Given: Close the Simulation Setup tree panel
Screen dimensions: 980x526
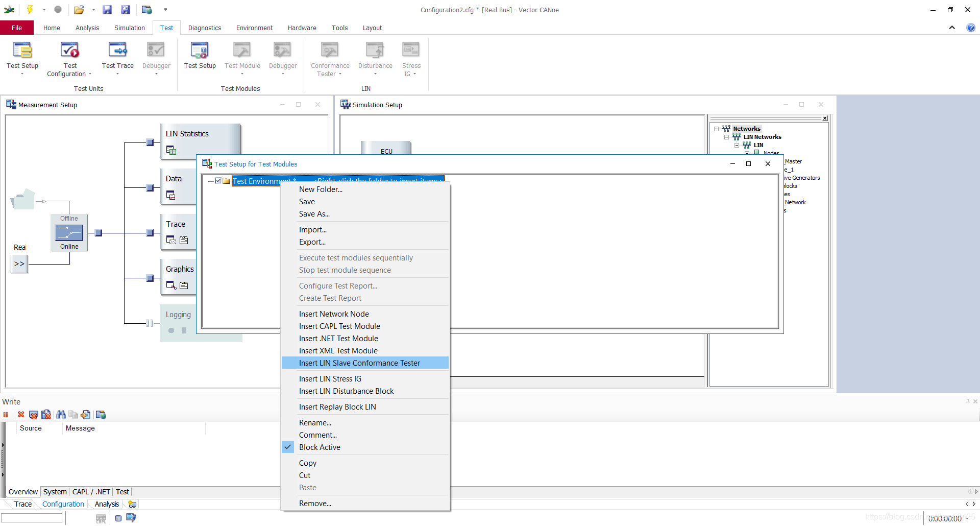Looking at the screenshot, I should coord(825,118).
